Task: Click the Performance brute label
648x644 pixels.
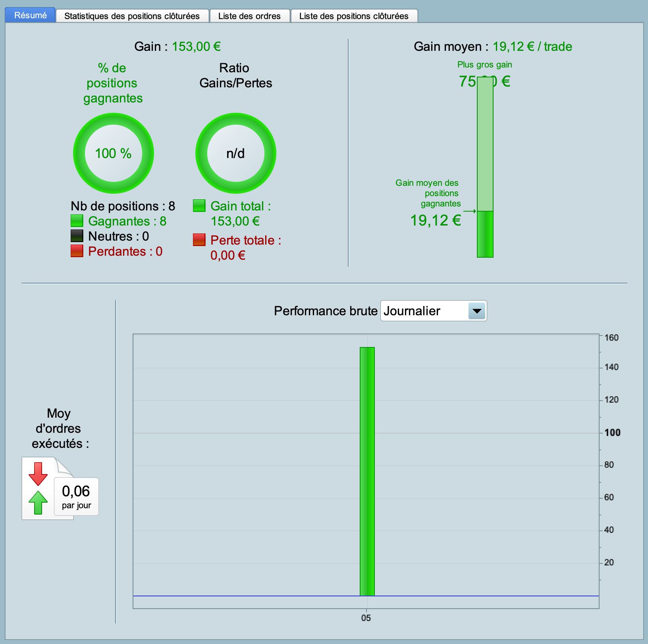Action: tap(326, 311)
